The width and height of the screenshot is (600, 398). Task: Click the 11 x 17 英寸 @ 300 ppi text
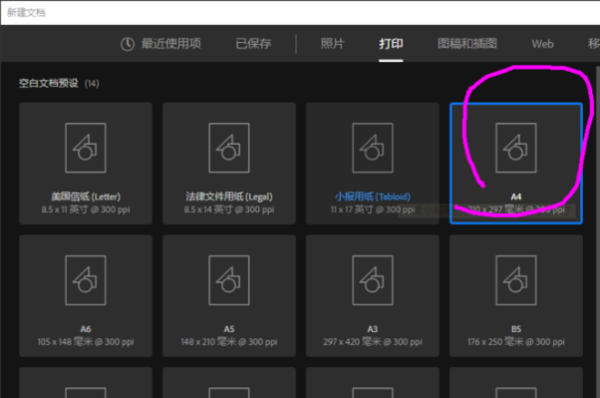[373, 209]
